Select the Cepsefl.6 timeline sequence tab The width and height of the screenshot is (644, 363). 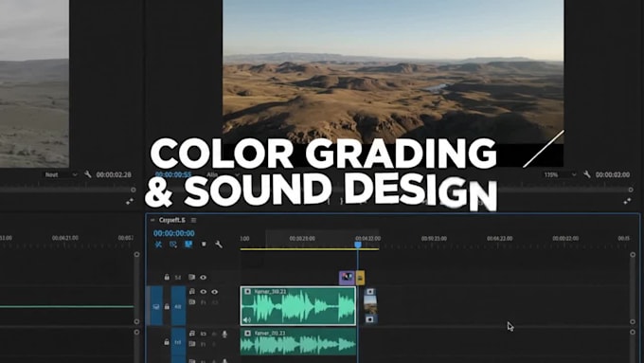point(172,220)
